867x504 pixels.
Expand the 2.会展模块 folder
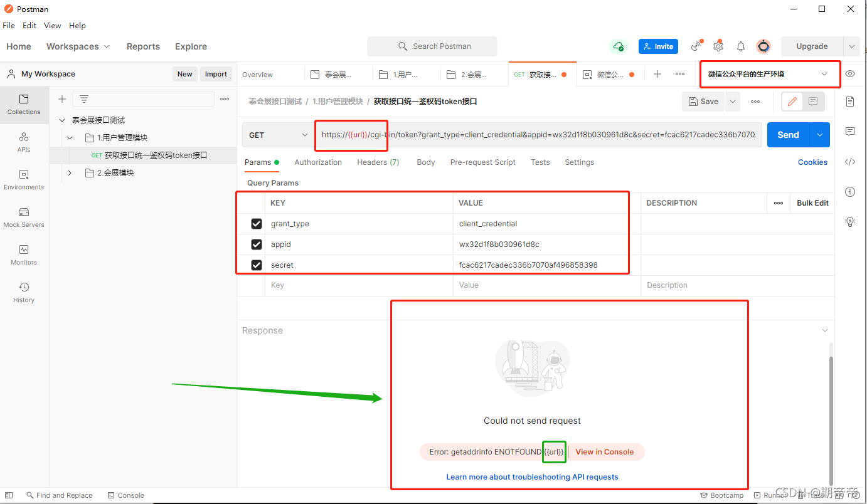70,173
